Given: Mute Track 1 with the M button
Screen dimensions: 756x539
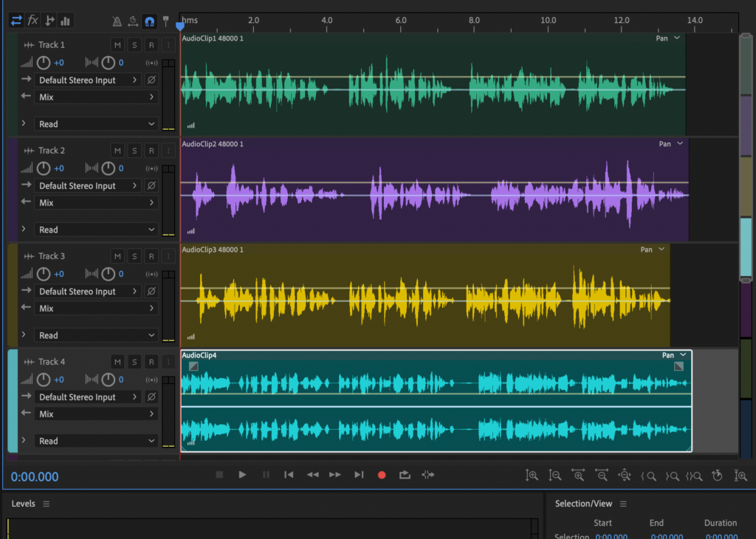Looking at the screenshot, I should [117, 45].
